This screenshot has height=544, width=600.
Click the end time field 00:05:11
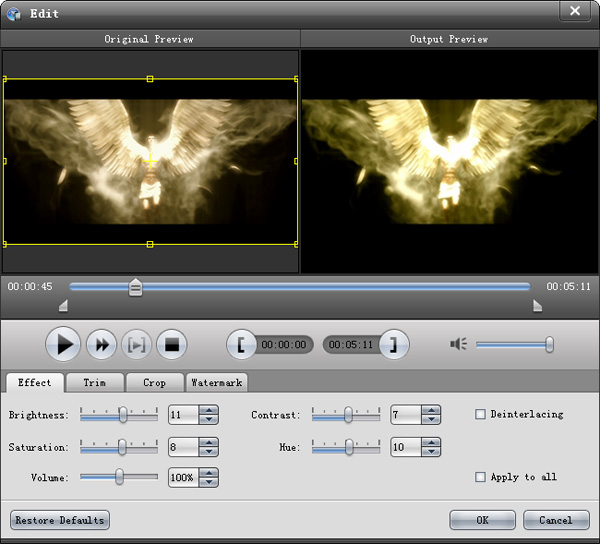pyautogui.click(x=351, y=345)
